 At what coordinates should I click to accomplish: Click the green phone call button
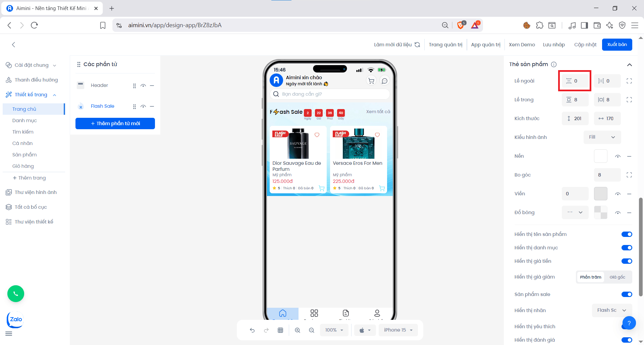pyautogui.click(x=16, y=294)
